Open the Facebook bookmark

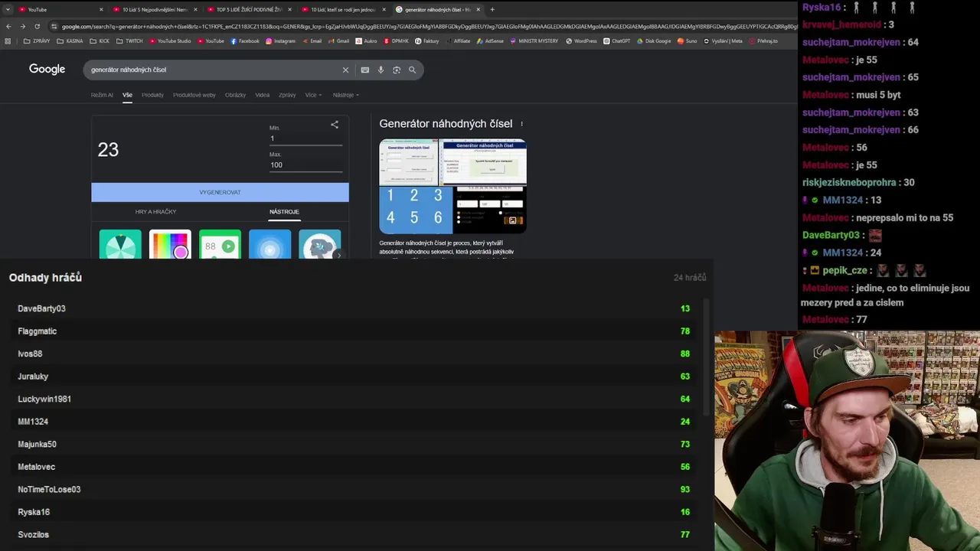(x=245, y=41)
